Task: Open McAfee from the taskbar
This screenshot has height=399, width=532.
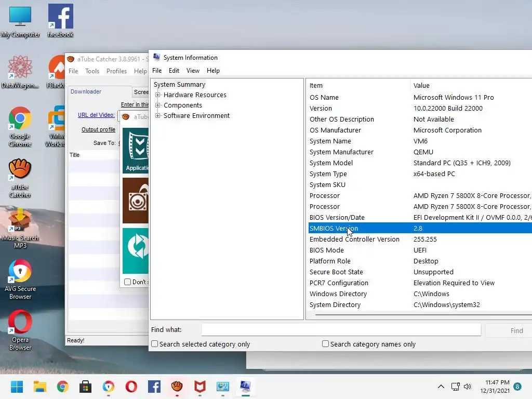Action: point(200,387)
